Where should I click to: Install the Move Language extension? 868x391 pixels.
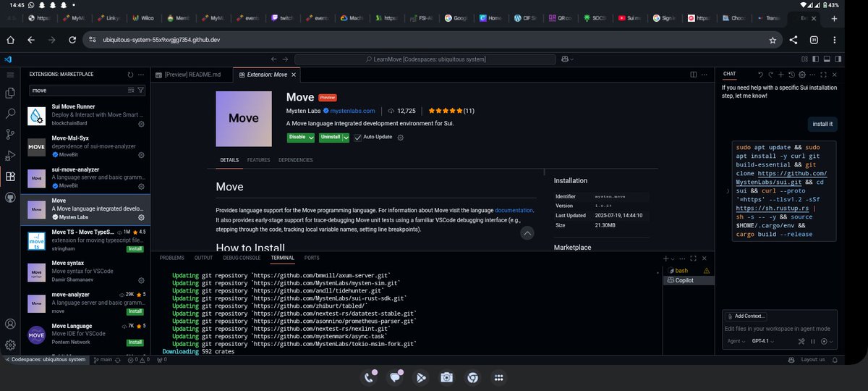click(x=135, y=342)
